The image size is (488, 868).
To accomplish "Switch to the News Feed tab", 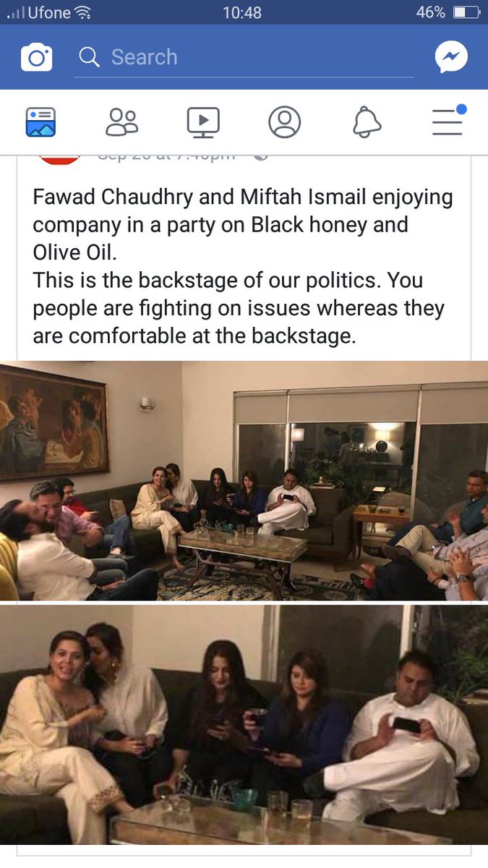I will tap(40, 122).
